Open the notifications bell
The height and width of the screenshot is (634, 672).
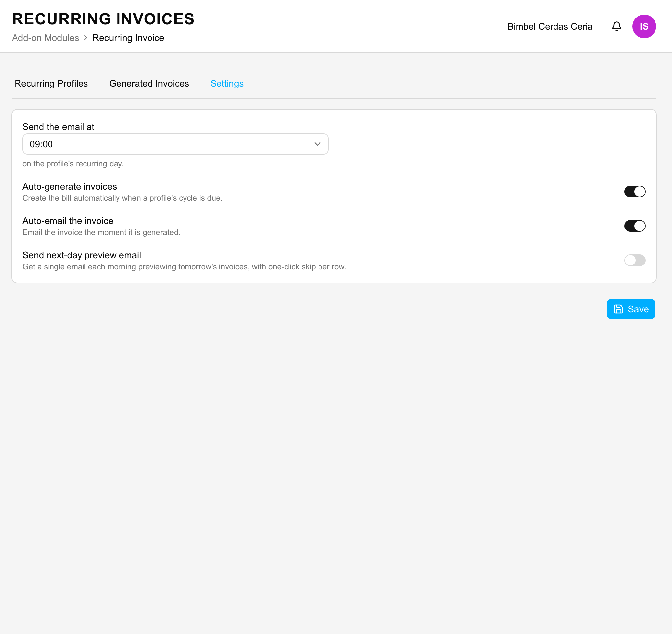click(x=616, y=26)
